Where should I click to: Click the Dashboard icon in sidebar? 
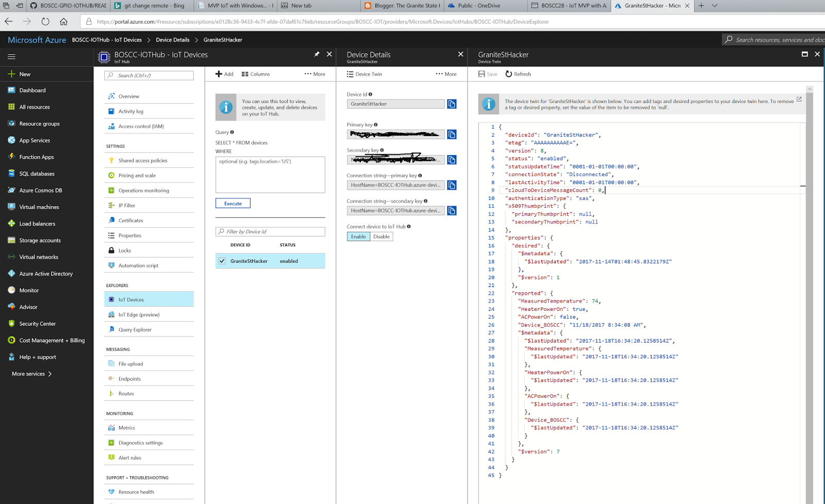coord(11,90)
